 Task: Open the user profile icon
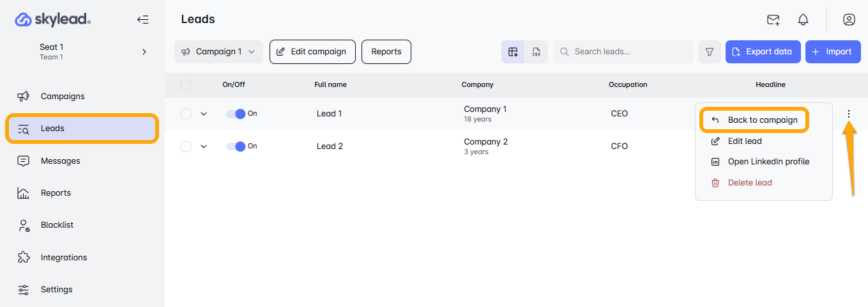pos(849,20)
